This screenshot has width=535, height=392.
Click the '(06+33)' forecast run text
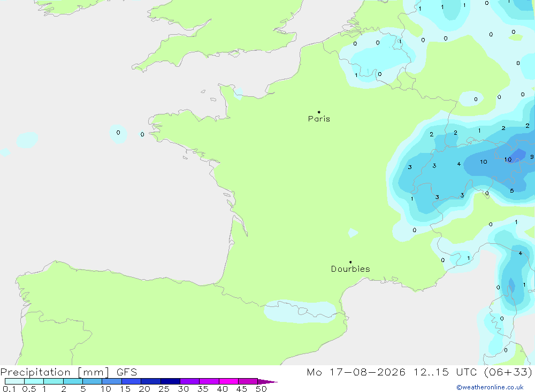508,372
